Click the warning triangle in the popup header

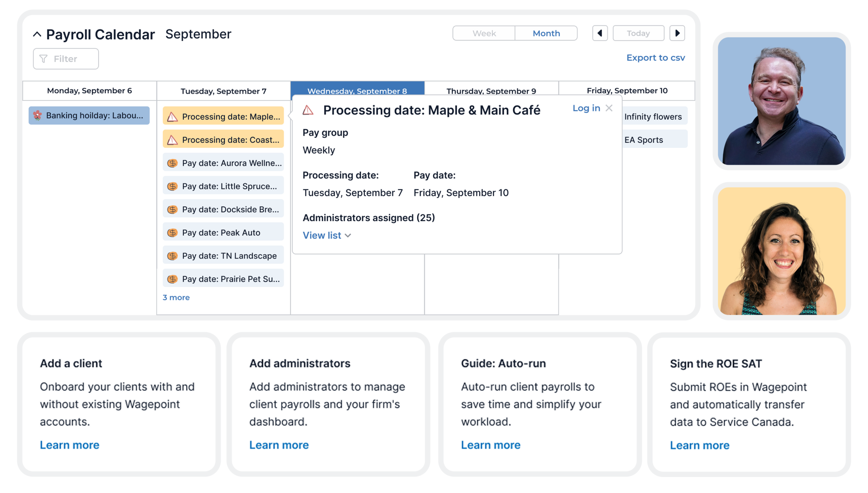click(309, 110)
